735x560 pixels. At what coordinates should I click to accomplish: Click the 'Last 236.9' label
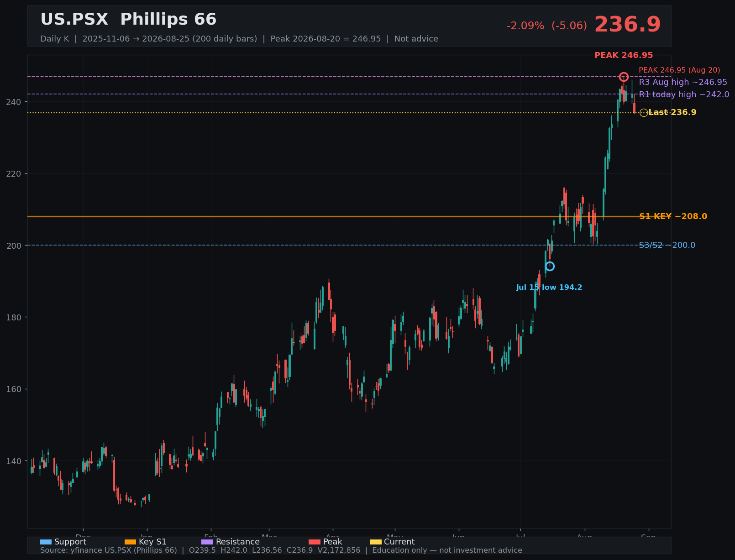coord(672,112)
